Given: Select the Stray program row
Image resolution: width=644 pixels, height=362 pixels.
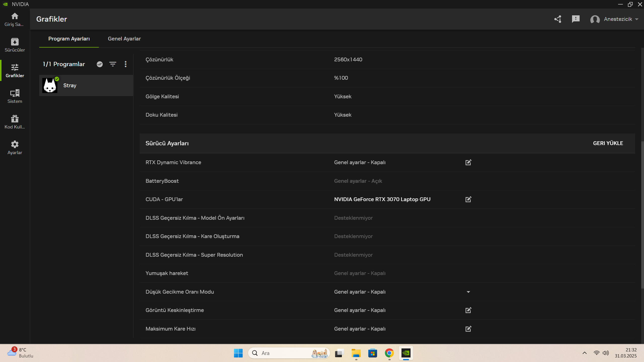Looking at the screenshot, I should tap(86, 85).
